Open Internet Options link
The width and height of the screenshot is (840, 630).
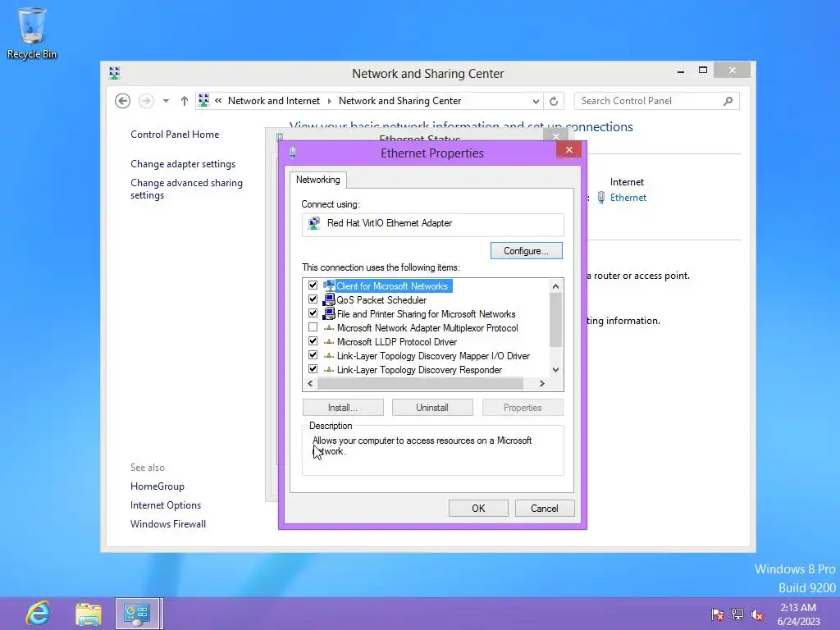click(x=166, y=505)
